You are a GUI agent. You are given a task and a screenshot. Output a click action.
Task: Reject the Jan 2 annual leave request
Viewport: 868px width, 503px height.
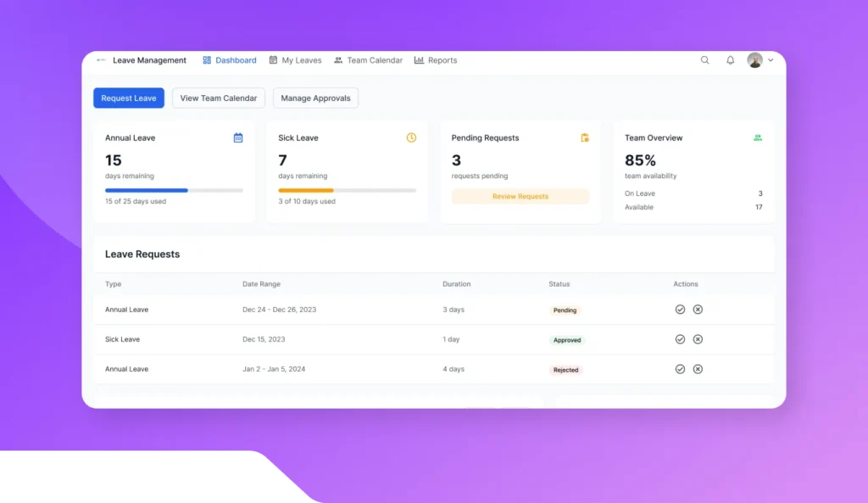tap(698, 369)
